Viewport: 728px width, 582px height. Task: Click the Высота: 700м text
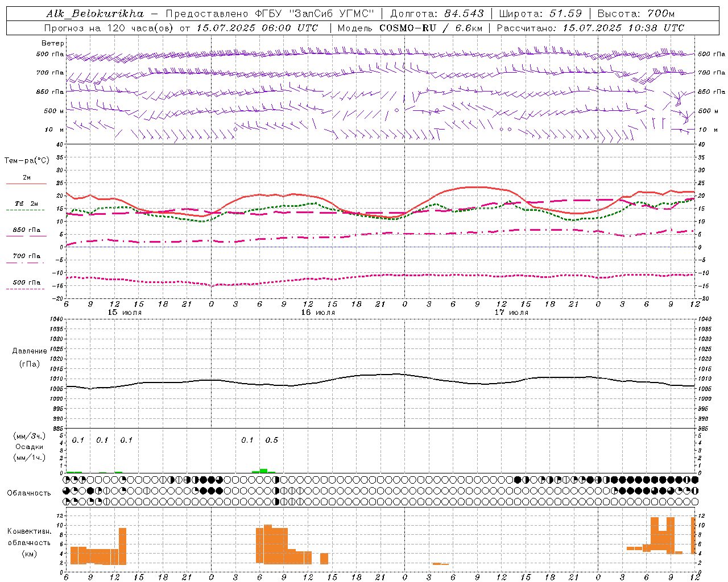coord(636,14)
